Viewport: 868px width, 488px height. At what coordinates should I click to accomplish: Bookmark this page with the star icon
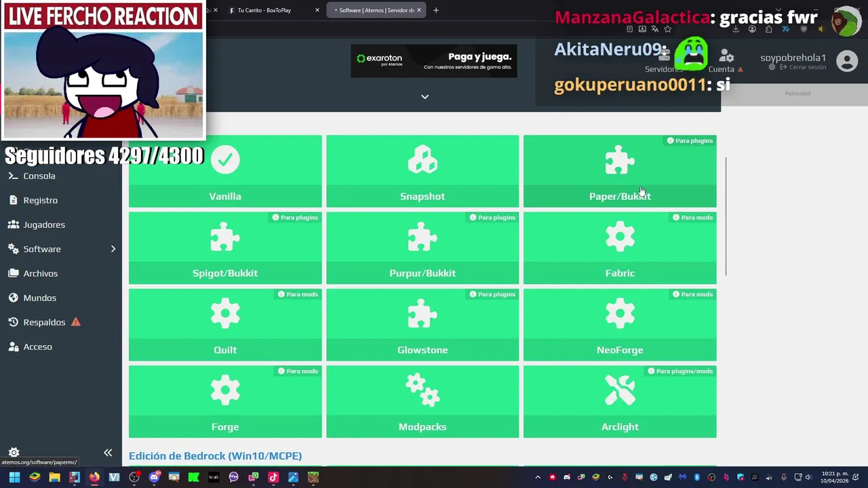point(668,29)
